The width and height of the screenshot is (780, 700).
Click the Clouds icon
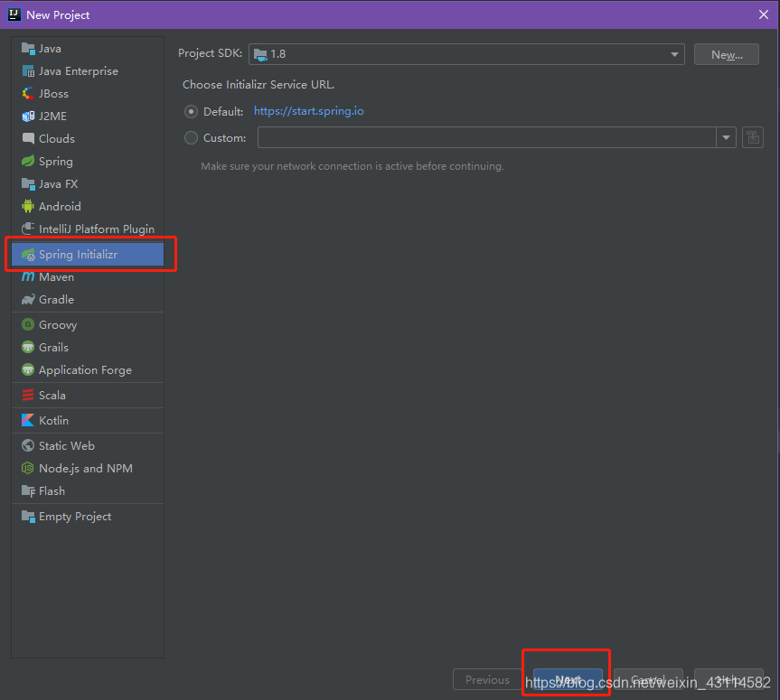[28, 139]
